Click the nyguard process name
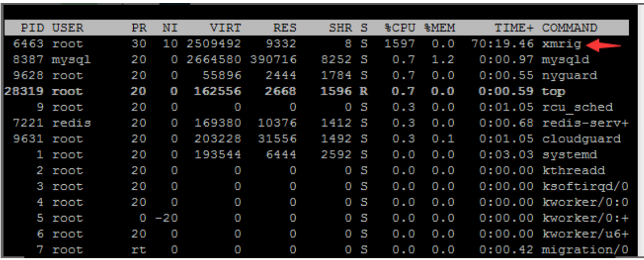644x260 pixels. tap(569, 75)
